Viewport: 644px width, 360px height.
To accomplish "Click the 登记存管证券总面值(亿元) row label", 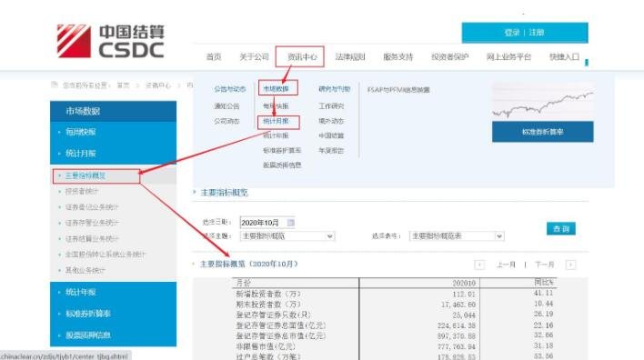I will (x=281, y=325).
